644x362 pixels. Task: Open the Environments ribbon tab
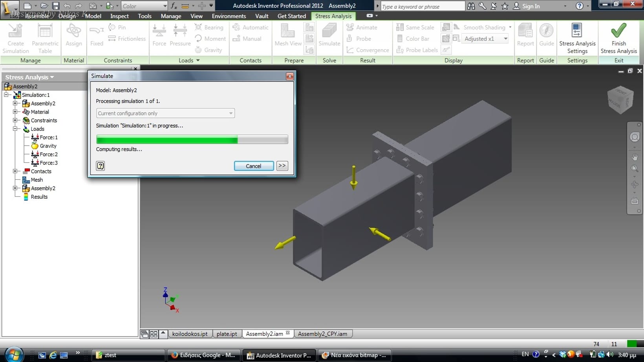[229, 16]
